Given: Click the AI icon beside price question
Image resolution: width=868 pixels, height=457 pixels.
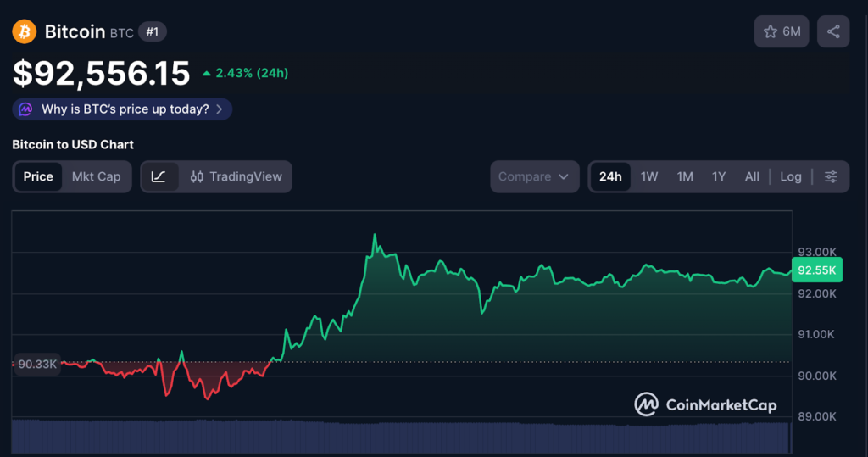Looking at the screenshot, I should click(x=26, y=109).
